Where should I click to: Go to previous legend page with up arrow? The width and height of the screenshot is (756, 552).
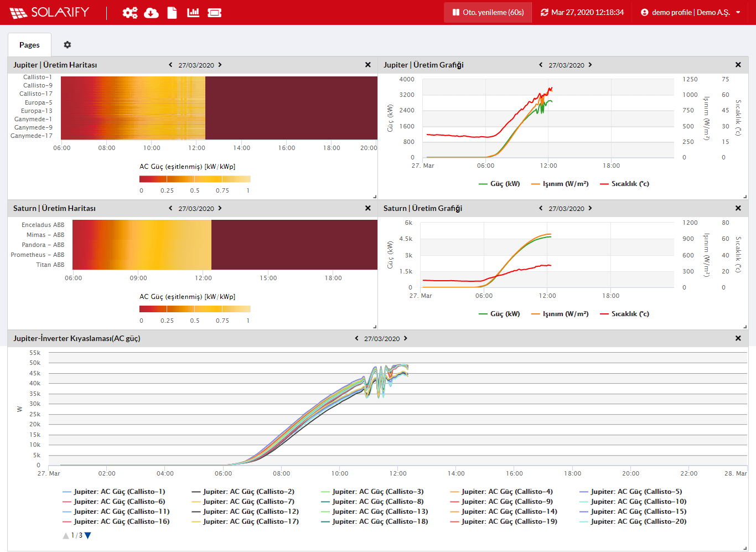[x=66, y=535]
